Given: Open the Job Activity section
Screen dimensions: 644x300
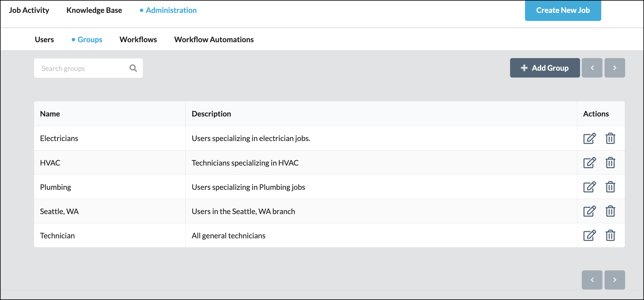Looking at the screenshot, I should [x=29, y=10].
